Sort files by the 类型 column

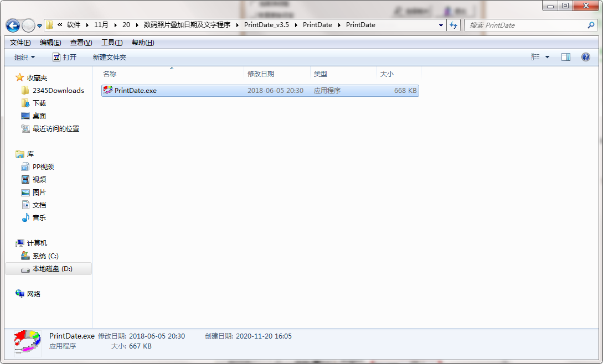tap(343, 74)
